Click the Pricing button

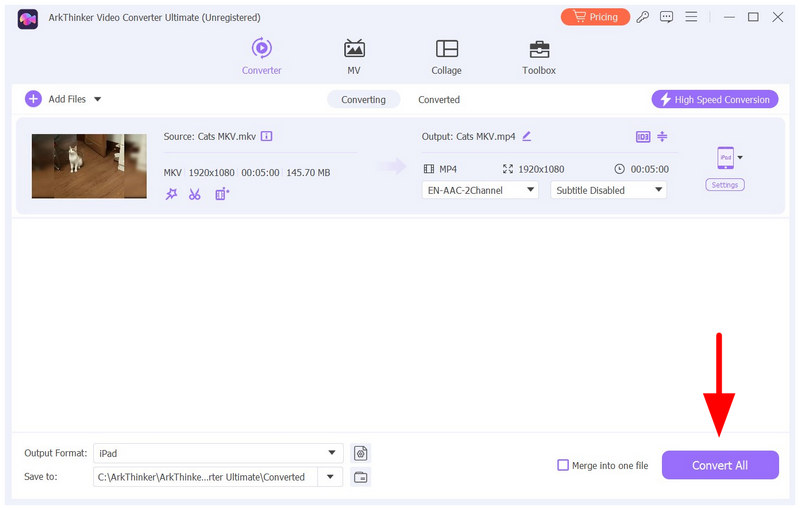pos(595,17)
